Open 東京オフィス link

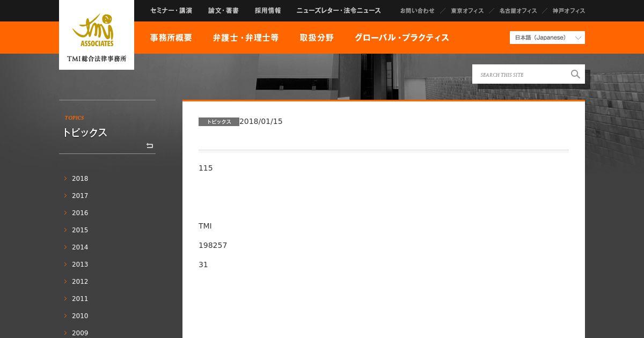467,11
